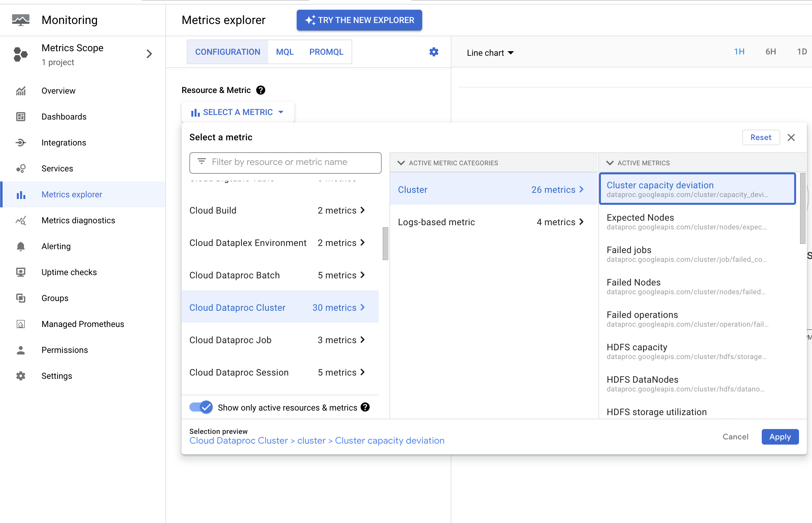Click the Uptime checks monitor icon

21,272
